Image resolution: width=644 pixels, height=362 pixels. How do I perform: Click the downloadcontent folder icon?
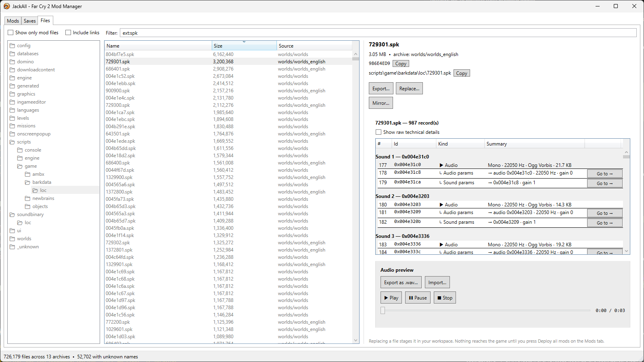coord(12,70)
